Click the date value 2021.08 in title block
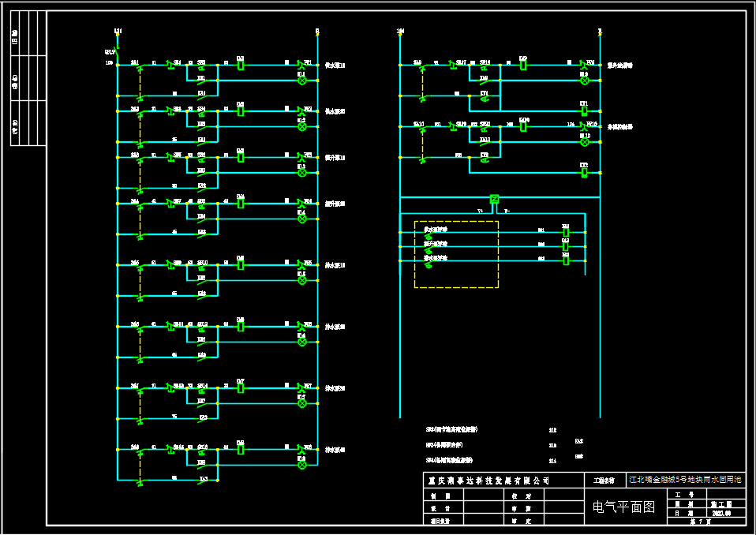 tap(721, 514)
